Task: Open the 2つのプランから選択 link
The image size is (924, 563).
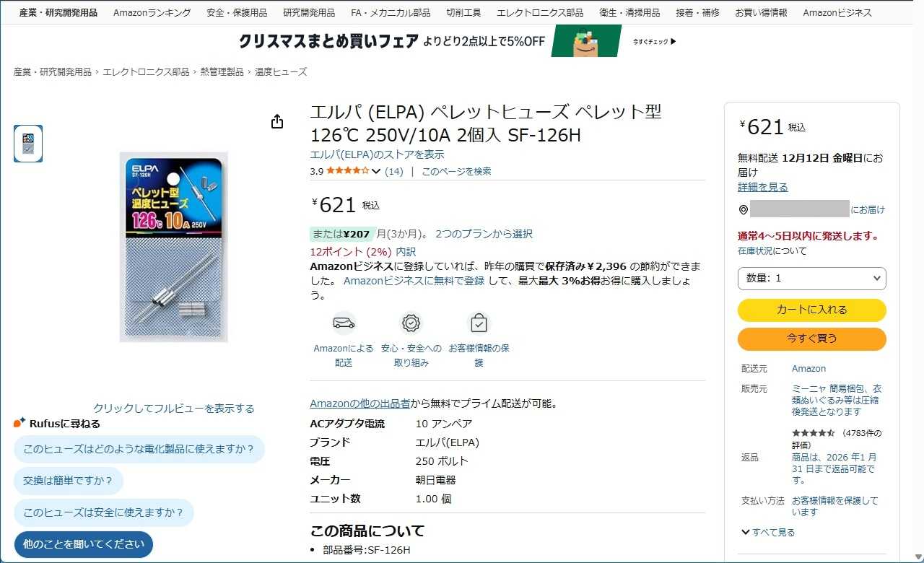Action: (484, 234)
